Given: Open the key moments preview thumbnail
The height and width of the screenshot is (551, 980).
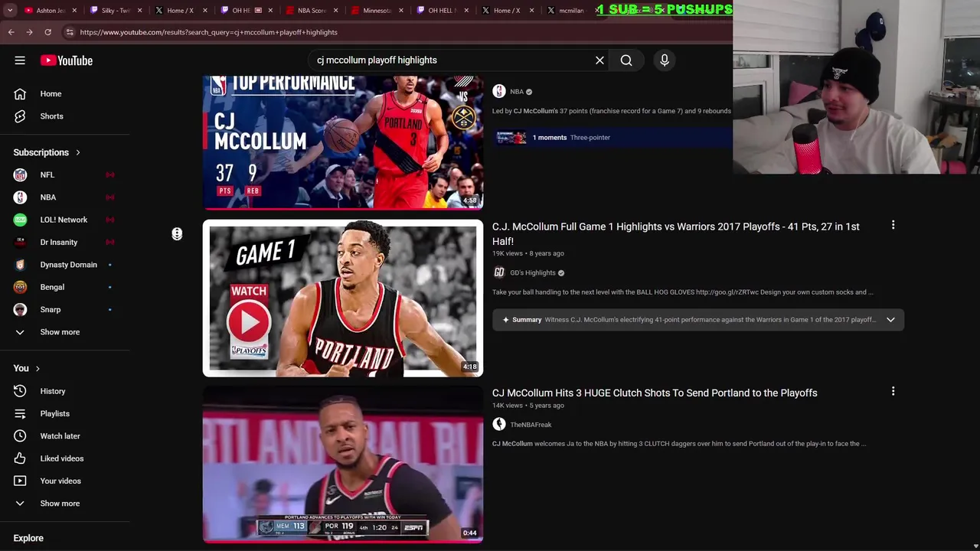Looking at the screenshot, I should coord(511,138).
